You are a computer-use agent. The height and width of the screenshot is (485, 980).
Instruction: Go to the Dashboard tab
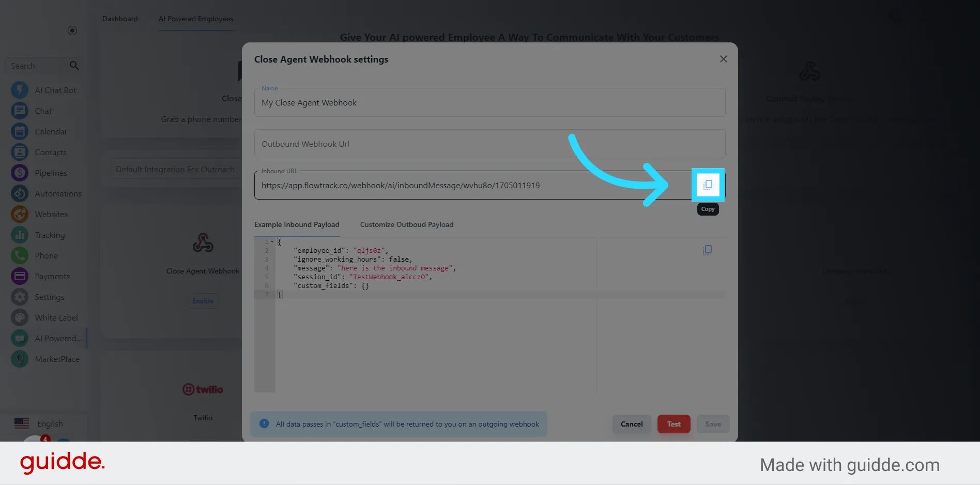click(x=120, y=19)
